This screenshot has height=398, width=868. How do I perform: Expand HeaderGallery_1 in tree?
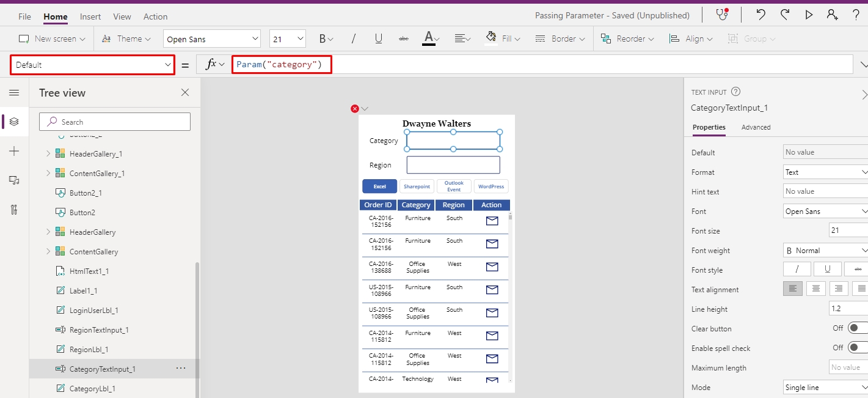(48, 154)
